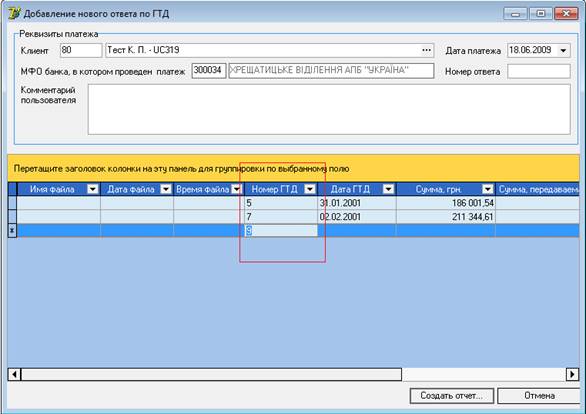Click the Номер ответа input field
The width and height of the screenshot is (586, 414).
click(x=539, y=71)
